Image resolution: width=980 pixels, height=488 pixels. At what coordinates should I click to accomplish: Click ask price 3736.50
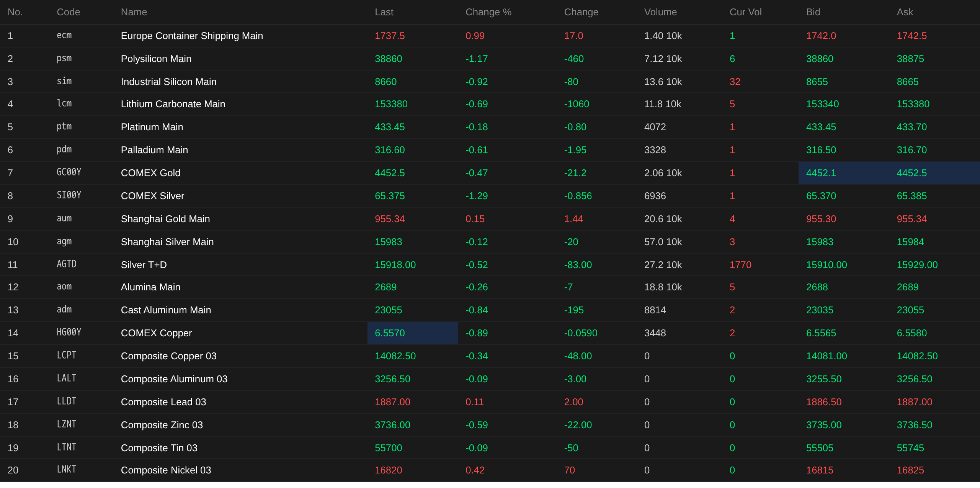915,425
